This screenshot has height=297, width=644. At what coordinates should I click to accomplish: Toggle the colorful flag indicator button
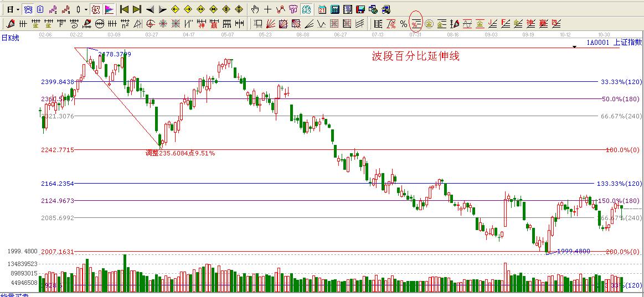[109, 9]
